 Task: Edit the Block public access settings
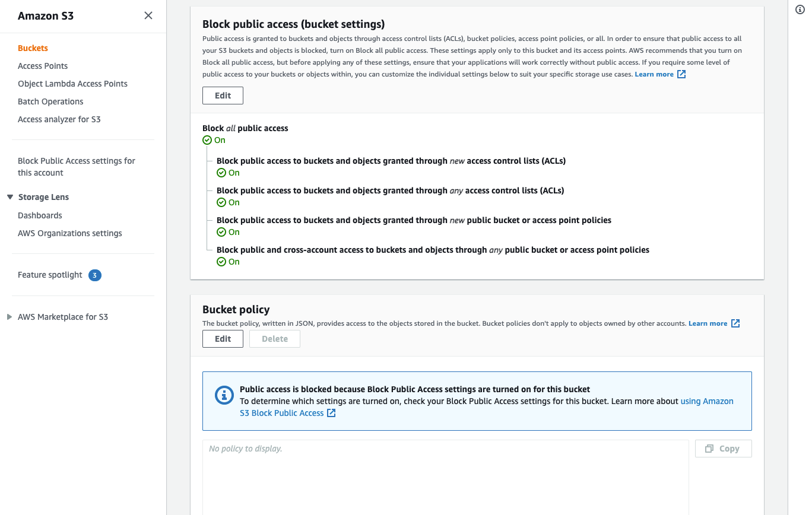[x=223, y=96]
